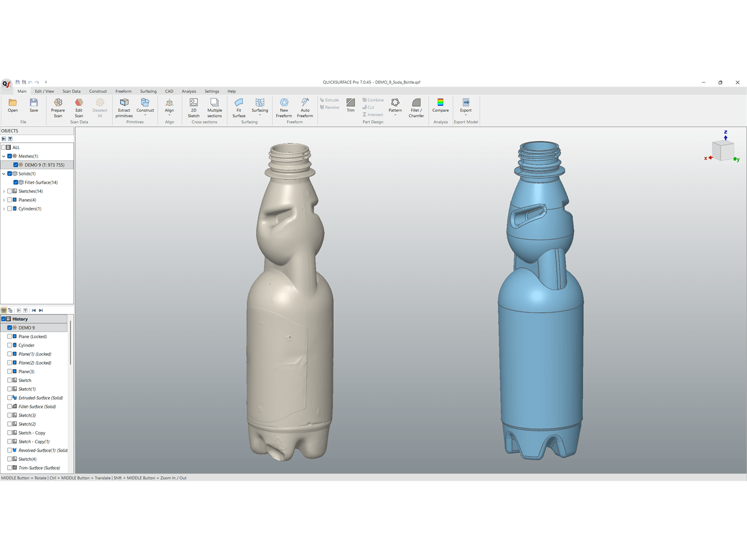
Task: Select Trim-Surface (Surface) history entry
Action: point(39,468)
